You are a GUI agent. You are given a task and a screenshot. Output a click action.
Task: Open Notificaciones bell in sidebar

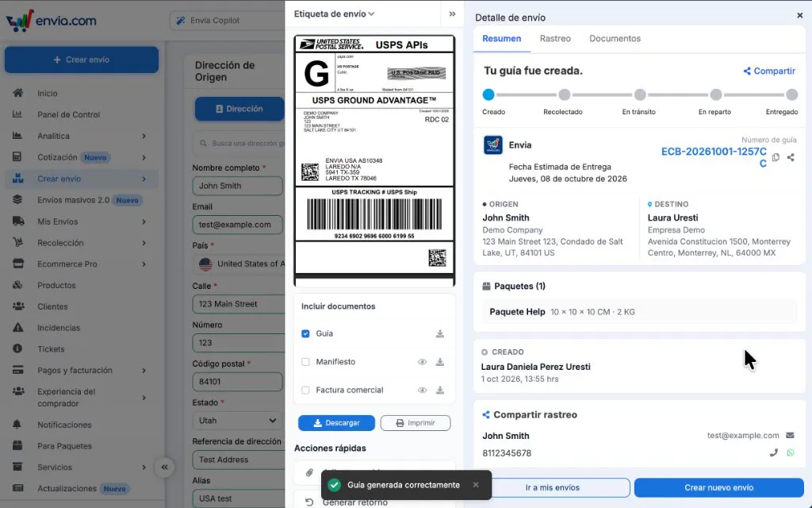(17, 425)
